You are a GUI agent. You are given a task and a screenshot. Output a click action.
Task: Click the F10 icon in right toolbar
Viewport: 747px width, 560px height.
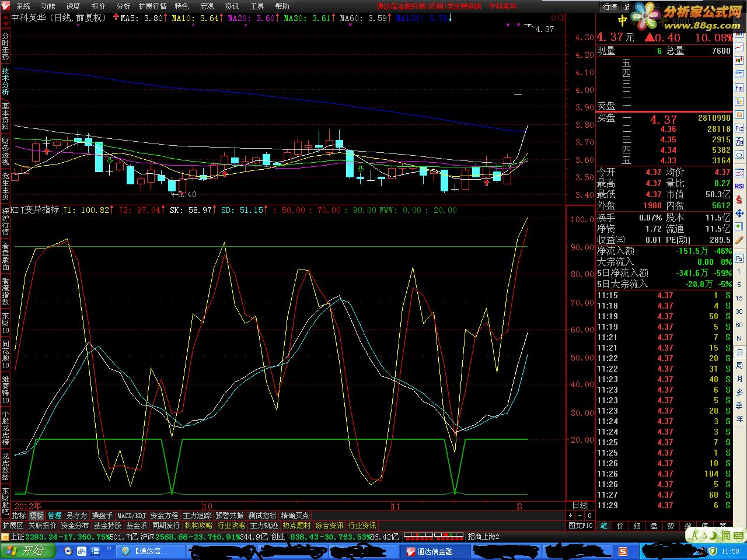coord(739,87)
